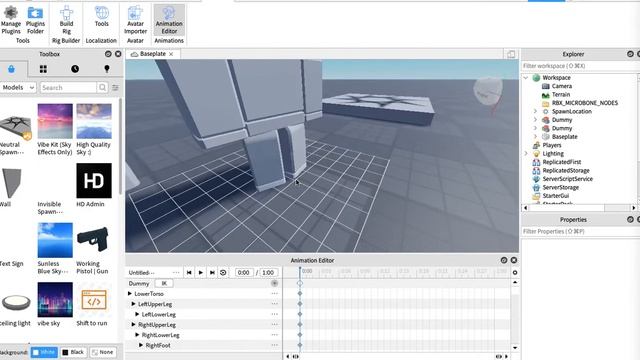Expand the LowerTorso track
The image size is (640, 360).
(130, 294)
